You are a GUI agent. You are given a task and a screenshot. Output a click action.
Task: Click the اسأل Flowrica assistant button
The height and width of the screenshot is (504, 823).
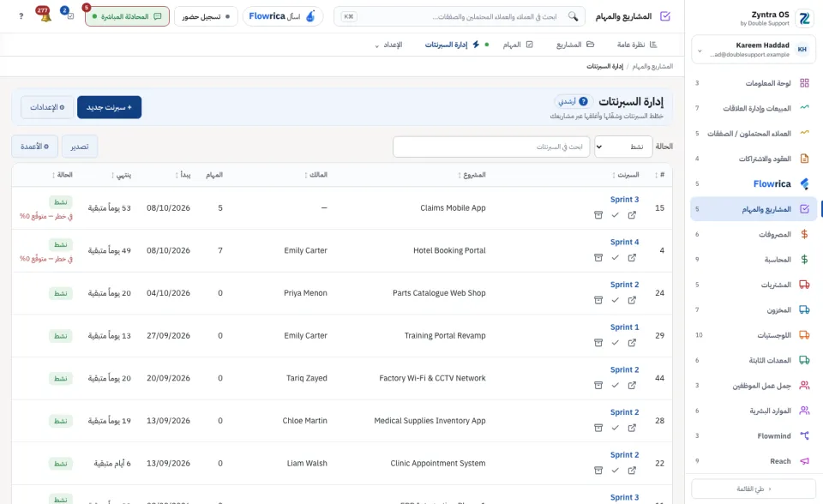tap(282, 16)
